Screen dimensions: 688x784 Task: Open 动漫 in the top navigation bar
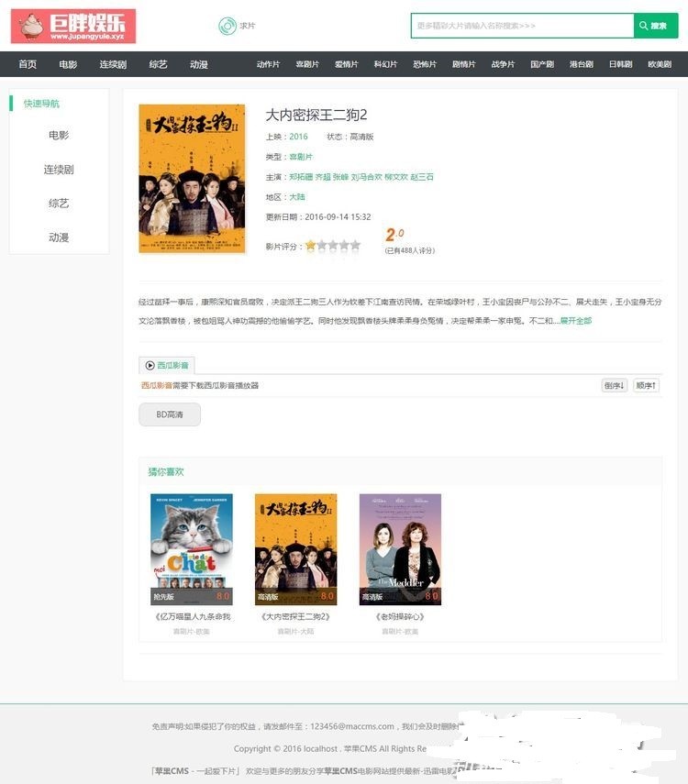point(199,64)
